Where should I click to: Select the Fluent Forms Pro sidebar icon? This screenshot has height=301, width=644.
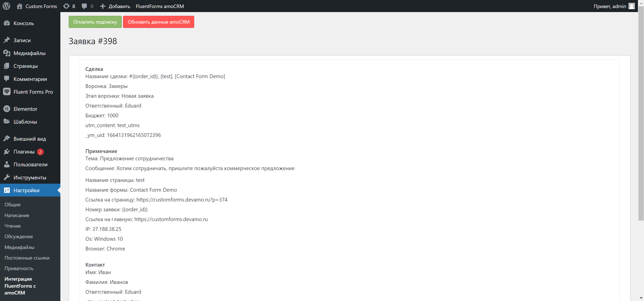pos(7,92)
